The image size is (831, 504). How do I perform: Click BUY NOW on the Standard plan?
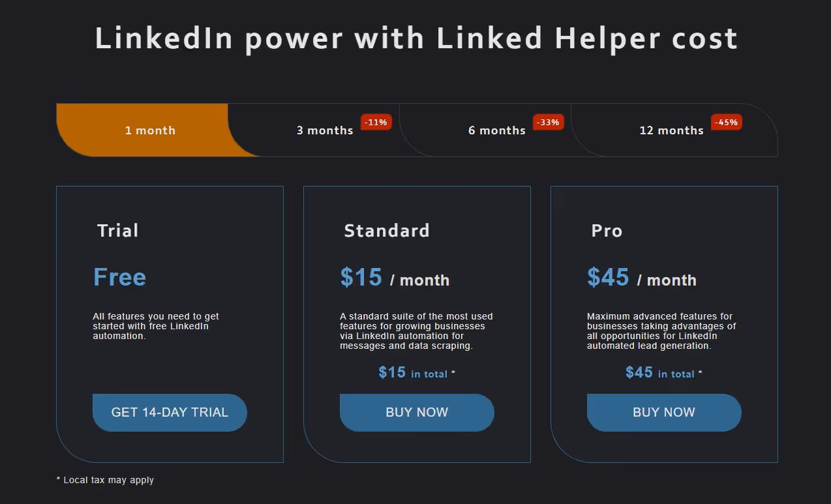pyautogui.click(x=417, y=412)
